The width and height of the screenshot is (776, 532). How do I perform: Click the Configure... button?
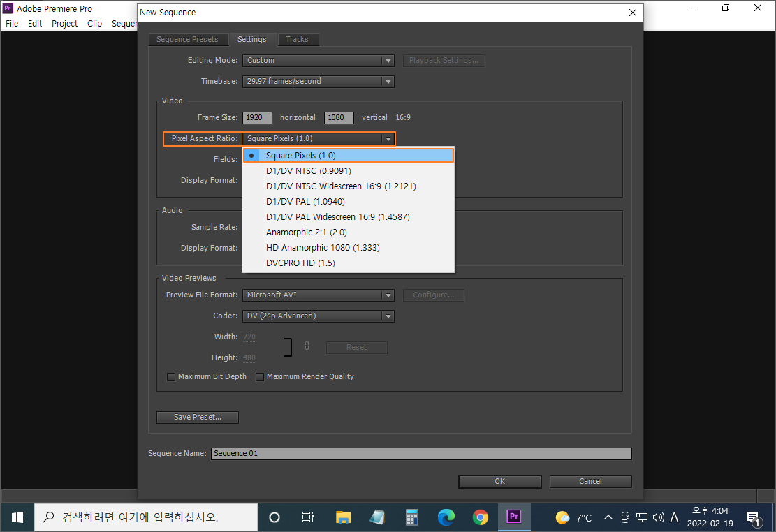coord(434,295)
